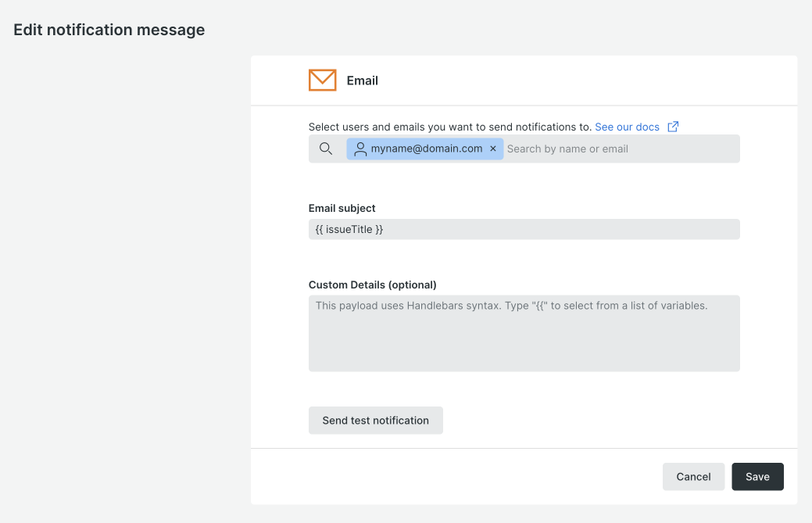Click the Custom Details (optional) label
This screenshot has width=812, height=523.
pos(372,285)
